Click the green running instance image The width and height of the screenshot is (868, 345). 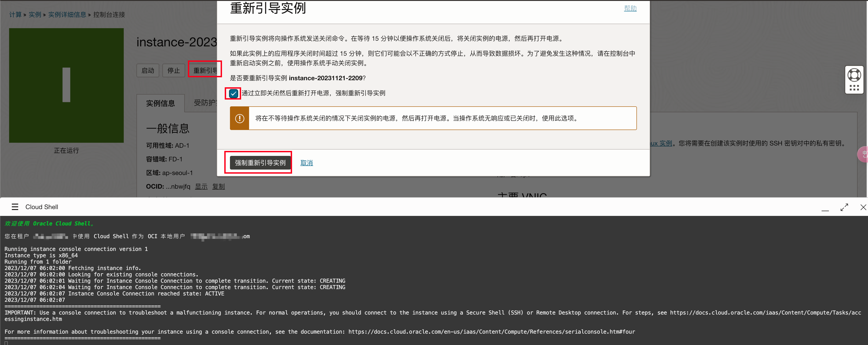click(x=66, y=85)
